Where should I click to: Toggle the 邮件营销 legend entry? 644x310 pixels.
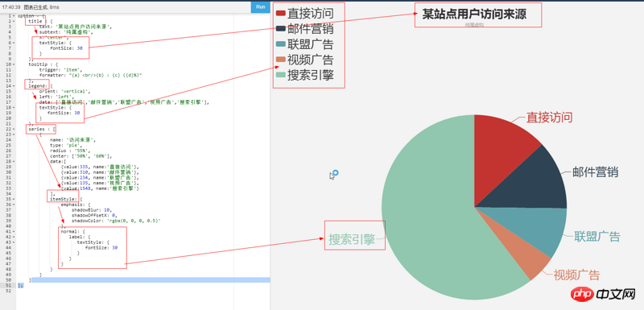304,29
